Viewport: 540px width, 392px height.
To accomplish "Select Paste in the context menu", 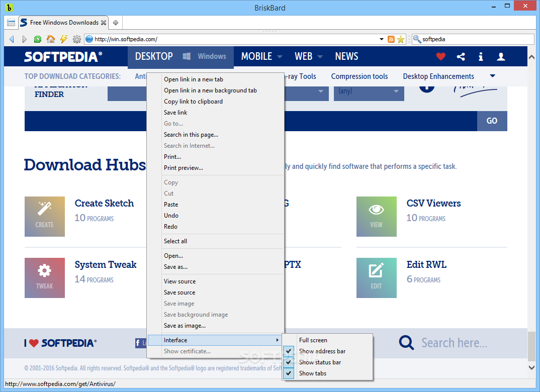I will [216, 205].
